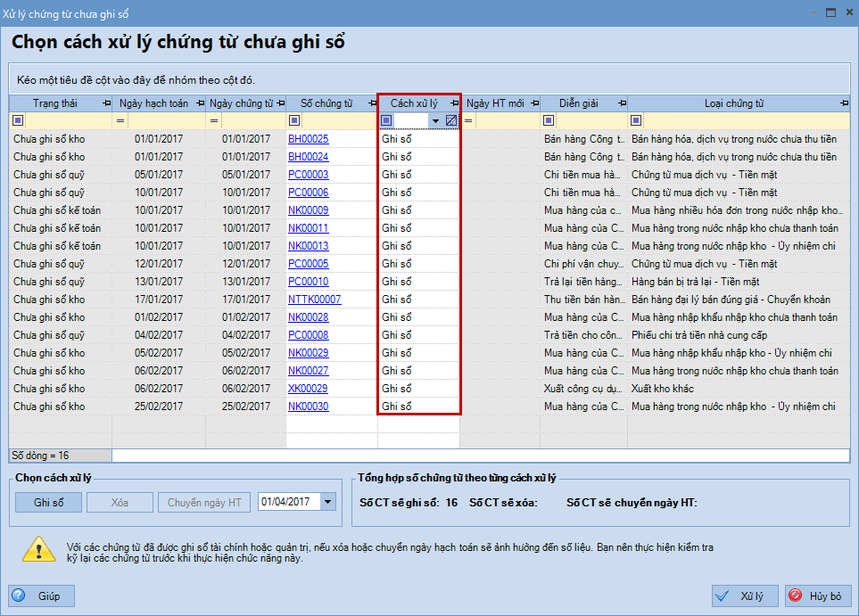Open help with the Giúp button
This screenshot has height=616, width=859.
(43, 596)
